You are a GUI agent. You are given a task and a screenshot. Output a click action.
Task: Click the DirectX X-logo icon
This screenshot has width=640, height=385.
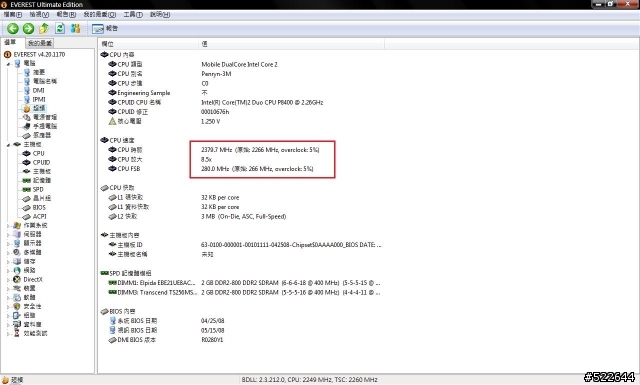click(x=17, y=280)
